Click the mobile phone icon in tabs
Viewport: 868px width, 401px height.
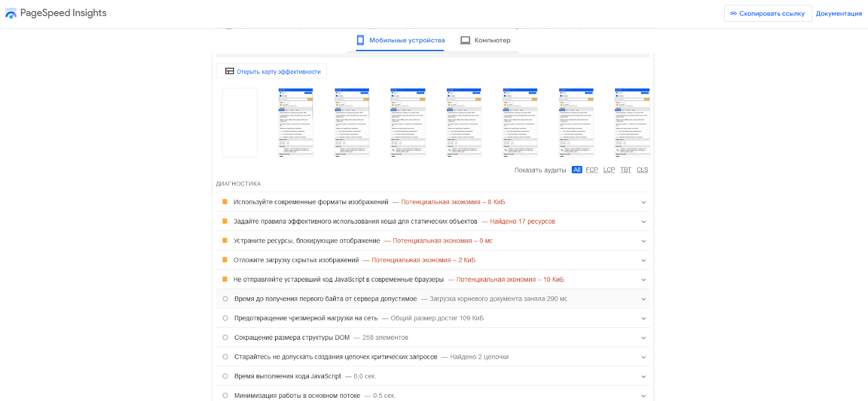(360, 40)
